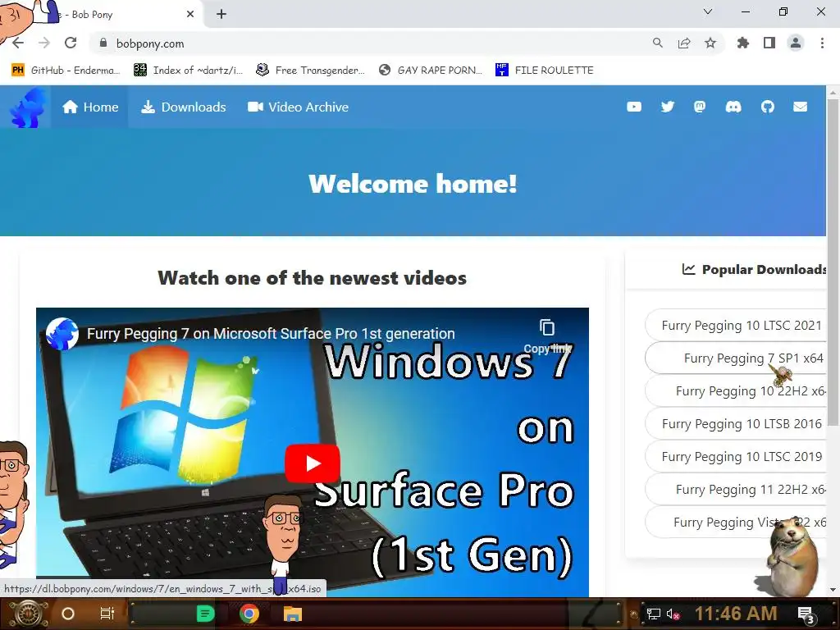Open the Chrome three-dot menu
This screenshot has height=630, width=840.
(822, 43)
